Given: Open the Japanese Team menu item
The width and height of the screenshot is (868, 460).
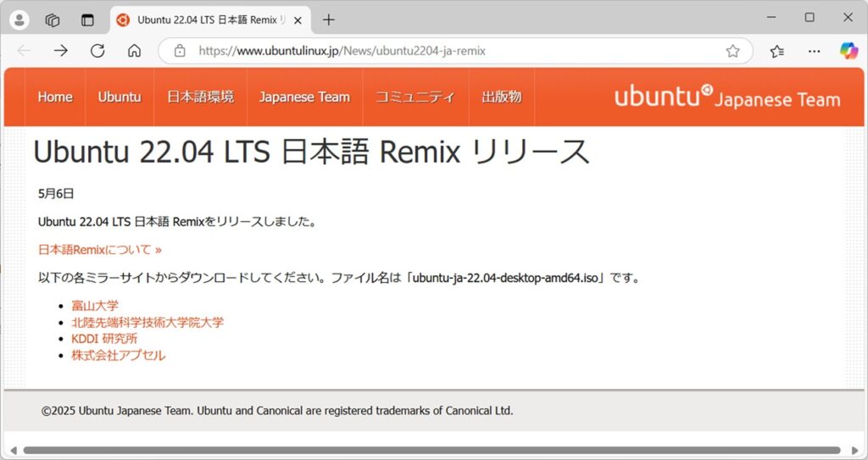Looking at the screenshot, I should [x=304, y=97].
